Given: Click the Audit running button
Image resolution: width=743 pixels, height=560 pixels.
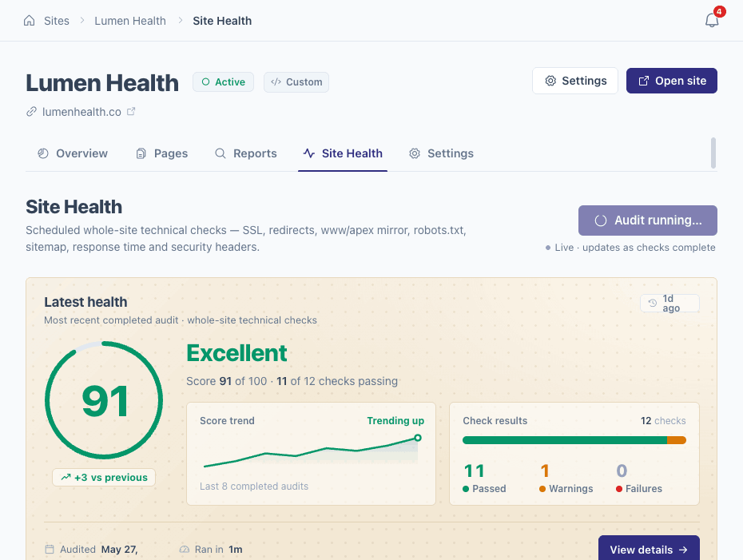Looking at the screenshot, I should (648, 220).
